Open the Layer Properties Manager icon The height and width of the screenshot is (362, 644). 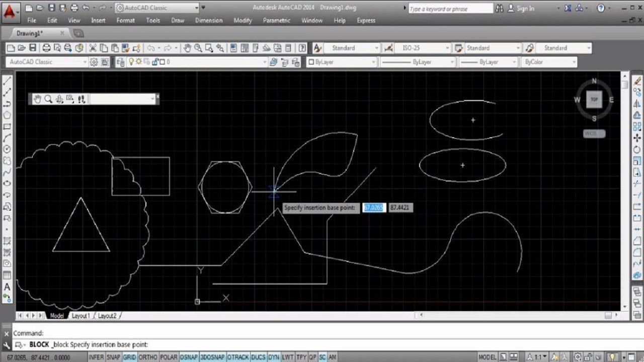tap(120, 62)
